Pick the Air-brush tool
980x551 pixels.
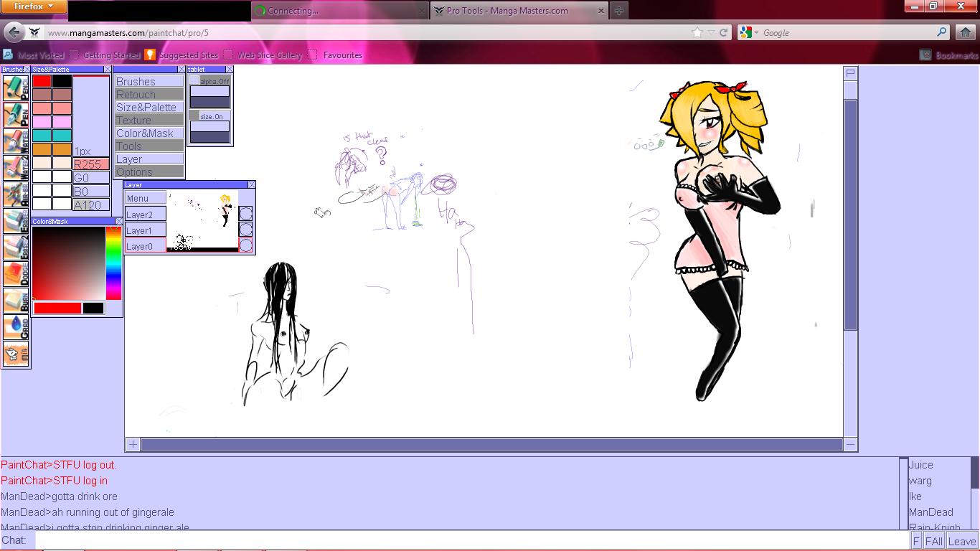point(15,194)
